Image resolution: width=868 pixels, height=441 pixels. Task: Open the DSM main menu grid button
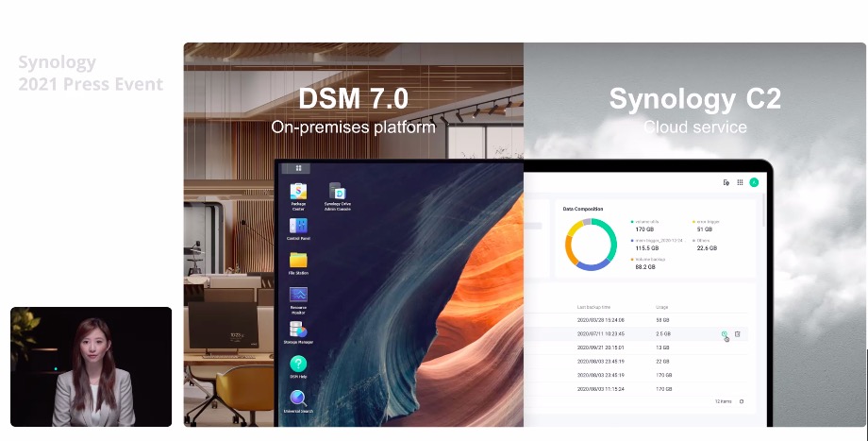(298, 168)
